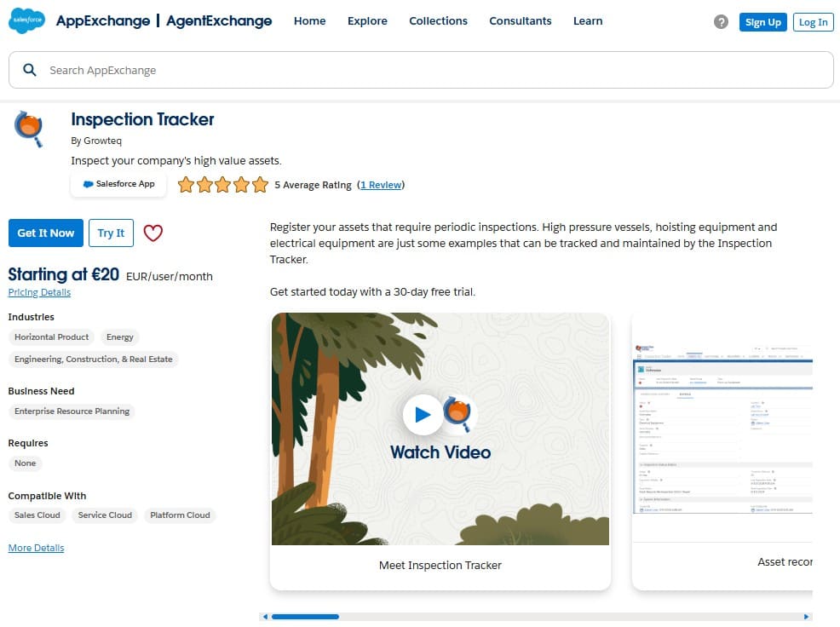Screen dimensions: 840x627
Task: Click the Sign Up button
Action: tap(762, 22)
